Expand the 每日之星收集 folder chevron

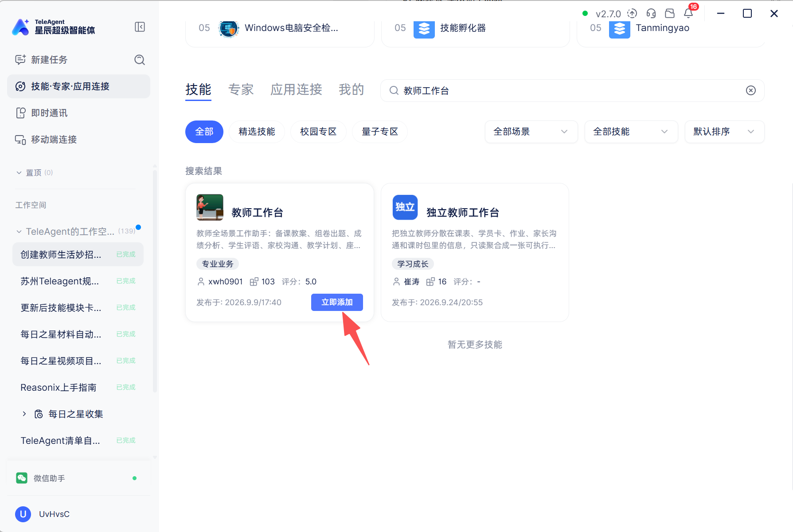pyautogui.click(x=24, y=414)
